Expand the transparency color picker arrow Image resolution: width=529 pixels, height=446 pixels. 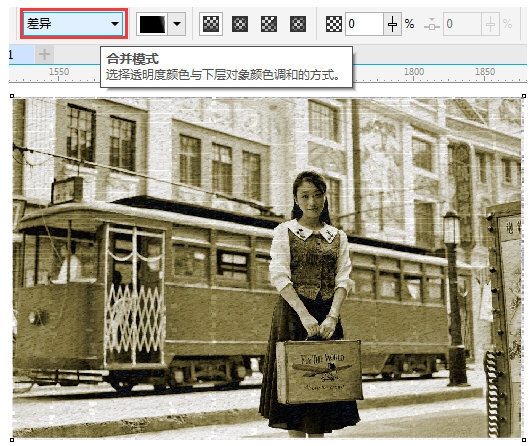(177, 24)
